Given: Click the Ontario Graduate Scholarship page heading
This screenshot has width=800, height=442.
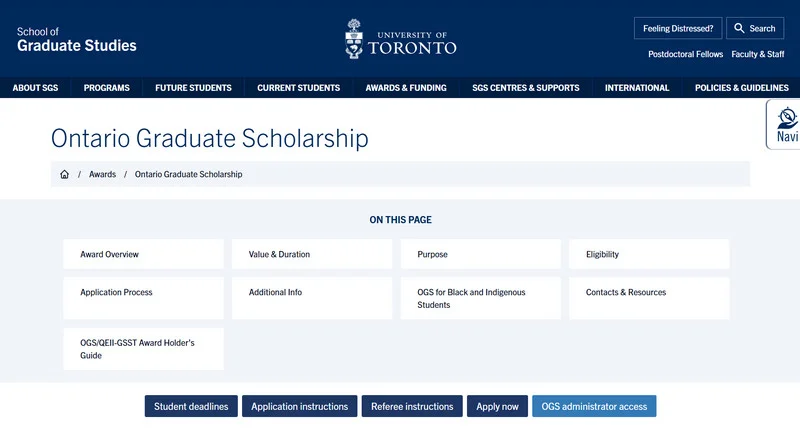Looking at the screenshot, I should (210, 138).
